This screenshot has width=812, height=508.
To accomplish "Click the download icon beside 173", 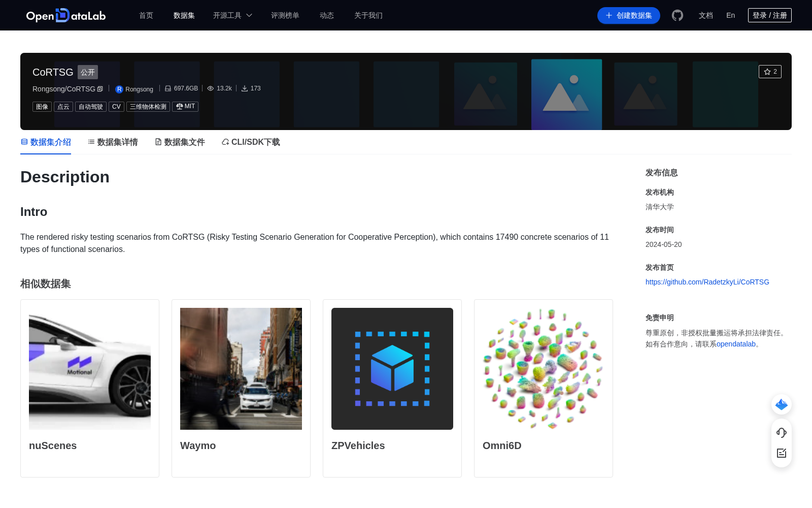I will [x=245, y=88].
